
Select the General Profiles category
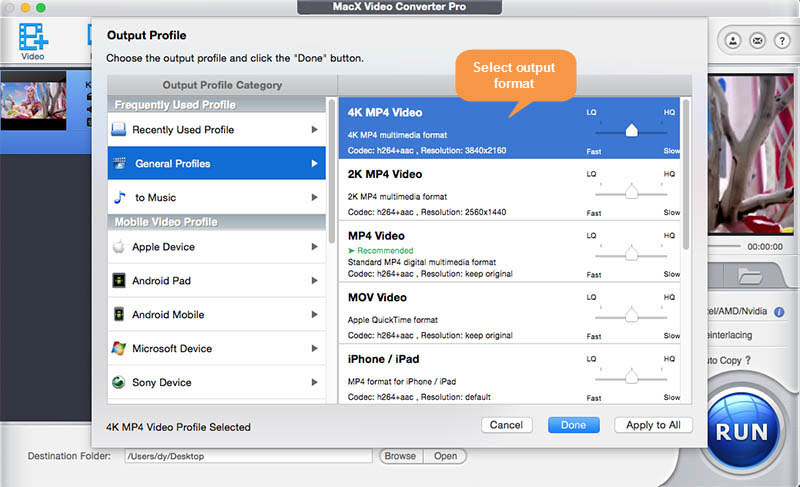pyautogui.click(x=217, y=163)
